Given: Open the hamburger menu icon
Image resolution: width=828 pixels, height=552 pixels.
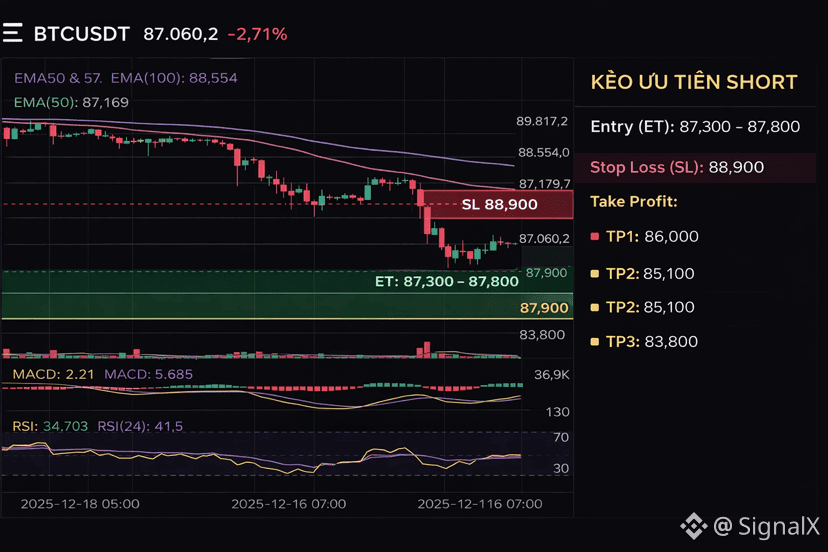Looking at the screenshot, I should coord(12,33).
